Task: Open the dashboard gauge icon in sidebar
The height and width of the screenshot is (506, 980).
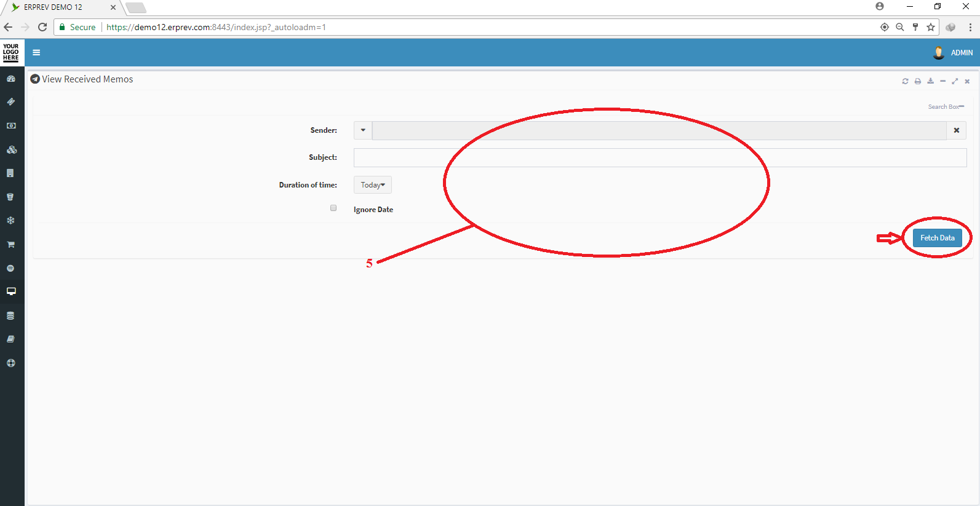Action: click(x=11, y=79)
